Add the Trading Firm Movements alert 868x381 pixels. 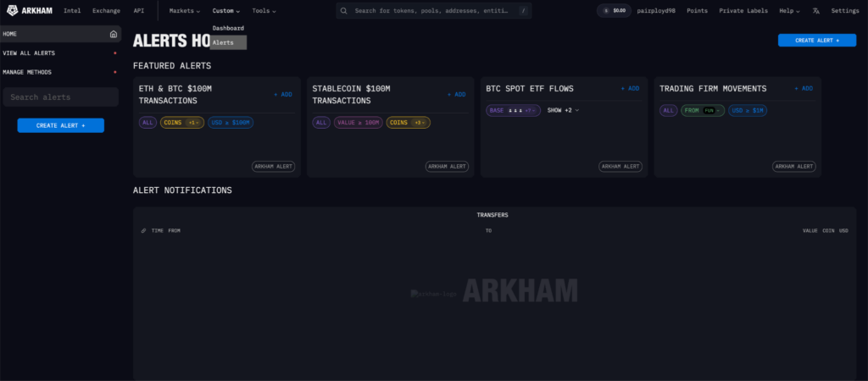point(803,88)
